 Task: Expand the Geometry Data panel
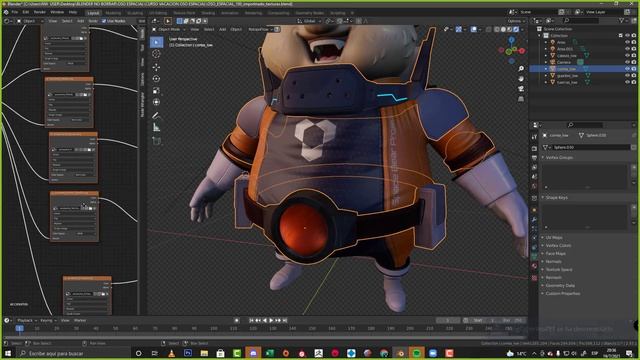560,286
